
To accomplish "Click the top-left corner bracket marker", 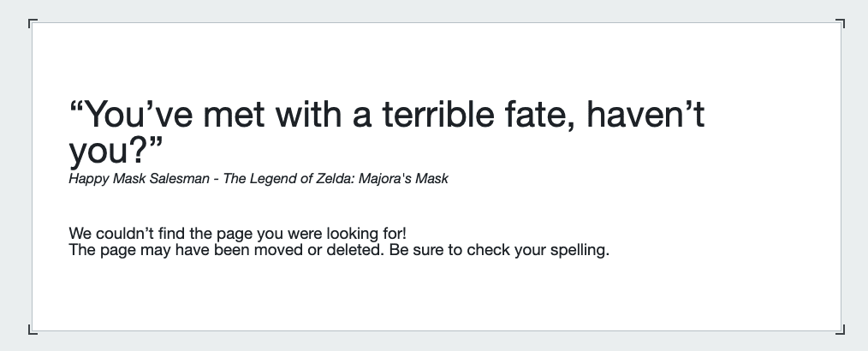I will [33, 23].
